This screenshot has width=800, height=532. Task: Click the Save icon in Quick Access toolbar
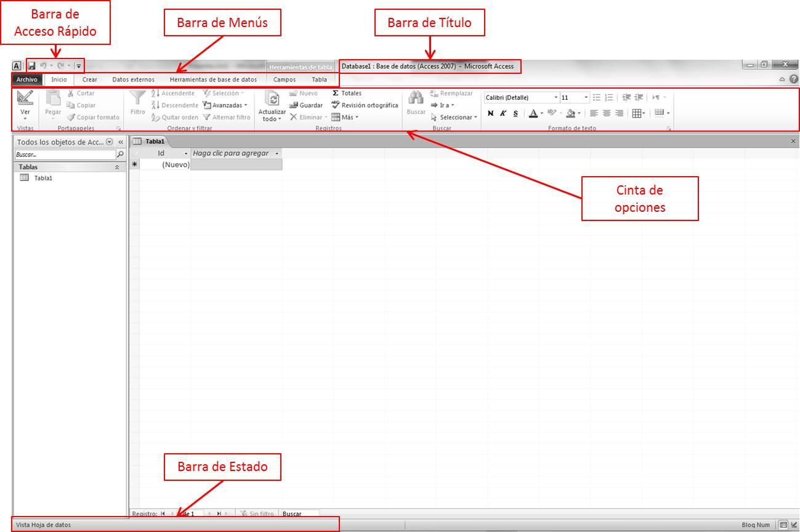tap(31, 65)
